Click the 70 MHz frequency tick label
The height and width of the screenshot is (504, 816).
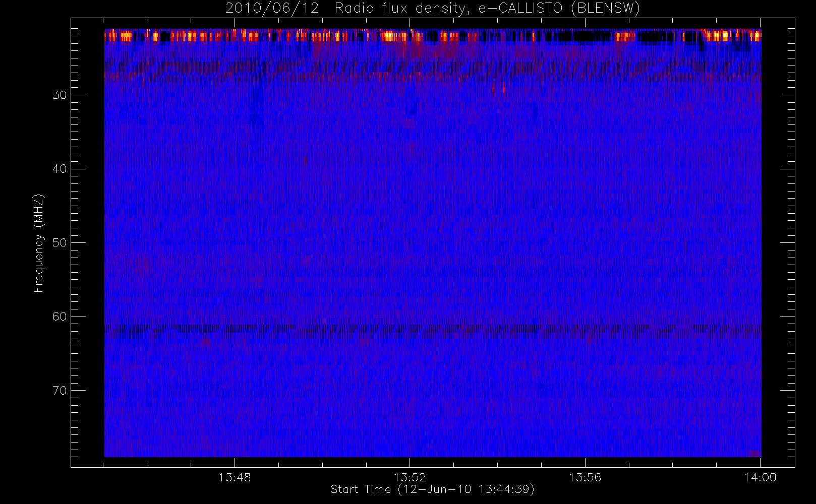60,391
